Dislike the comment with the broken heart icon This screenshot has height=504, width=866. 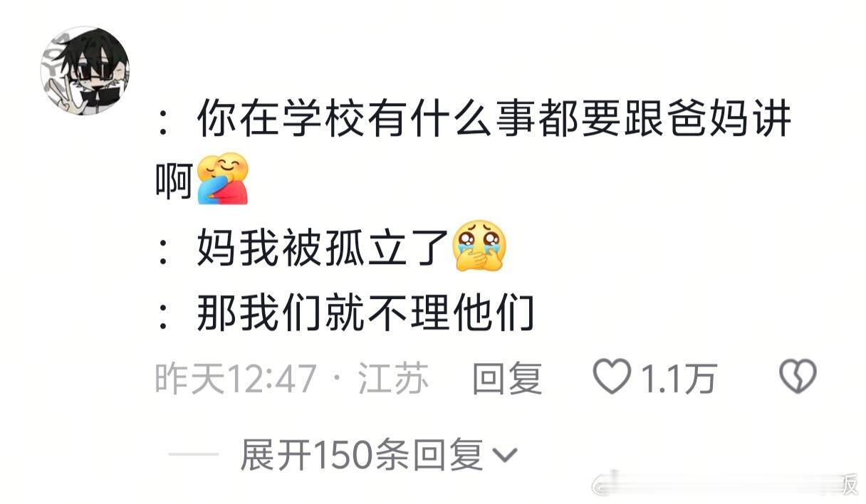pos(798,377)
